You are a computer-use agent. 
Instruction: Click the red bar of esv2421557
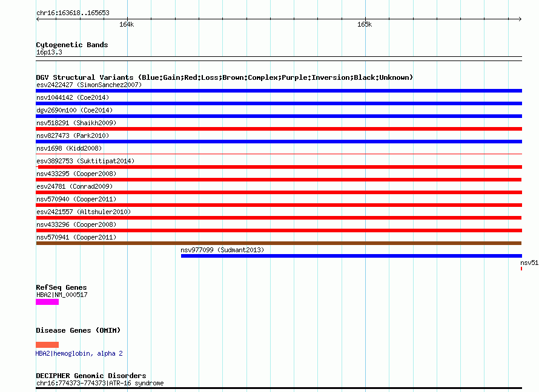click(x=279, y=218)
